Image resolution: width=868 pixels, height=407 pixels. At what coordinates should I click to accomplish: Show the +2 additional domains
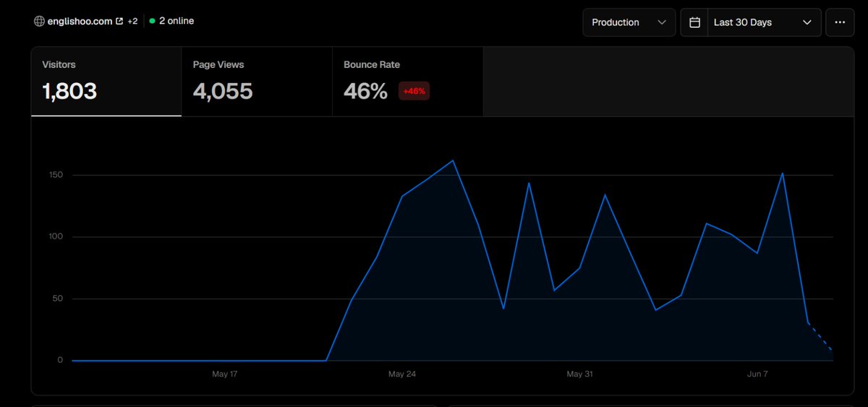click(132, 22)
